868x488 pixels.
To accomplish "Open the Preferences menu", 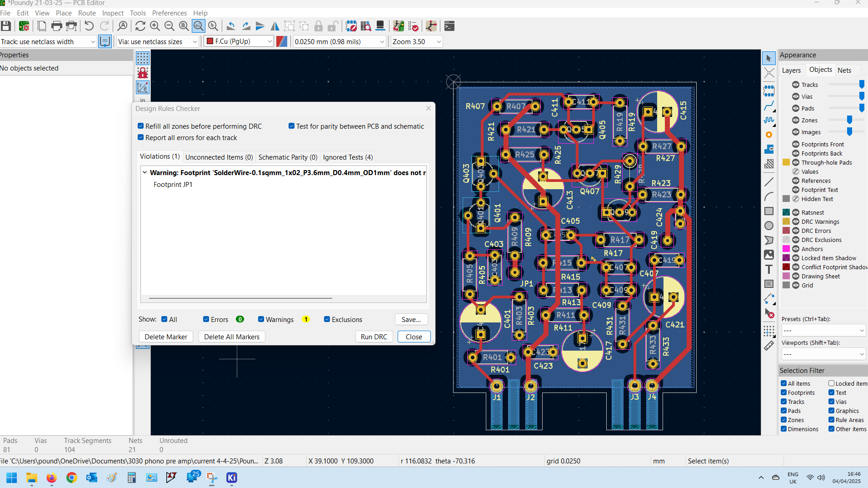I will pos(170,13).
